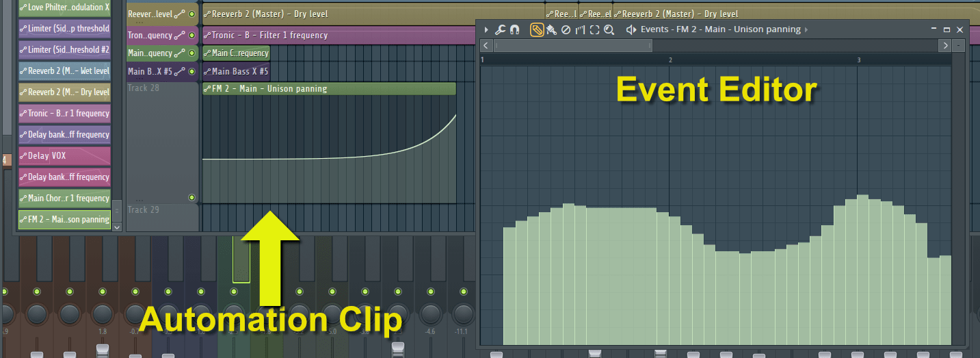Screen dimensions: 980x358
Task: Select the pencil Draw tool
Action: coord(537,29)
